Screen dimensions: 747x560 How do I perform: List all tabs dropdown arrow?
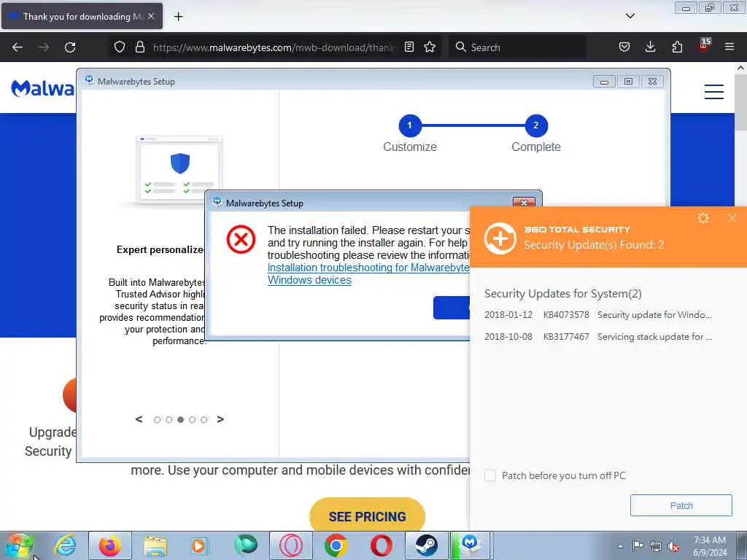tap(630, 16)
